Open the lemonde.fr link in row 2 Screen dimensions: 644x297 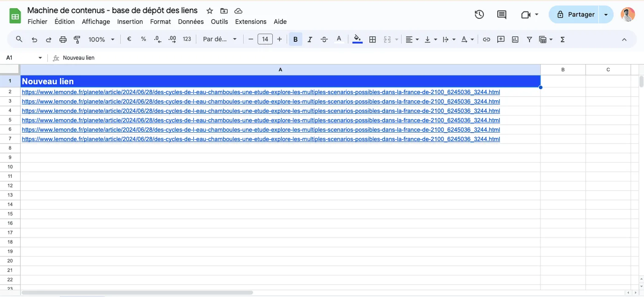tap(261, 92)
